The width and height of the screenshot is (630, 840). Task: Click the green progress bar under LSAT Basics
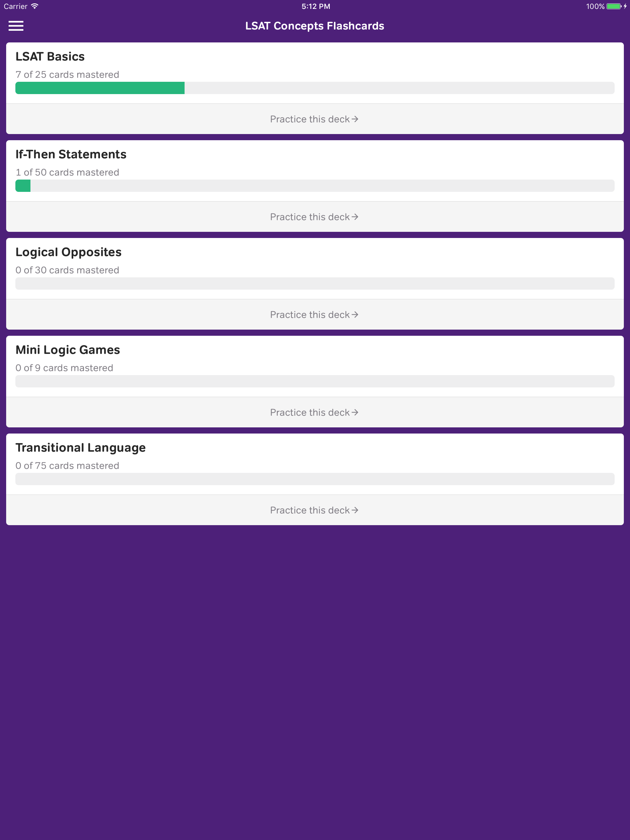pyautogui.click(x=100, y=88)
